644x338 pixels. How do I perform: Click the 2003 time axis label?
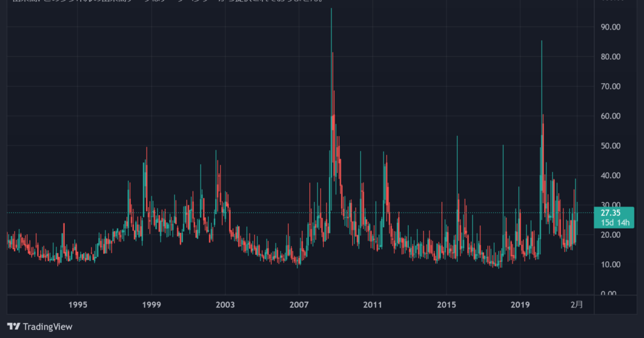click(225, 305)
